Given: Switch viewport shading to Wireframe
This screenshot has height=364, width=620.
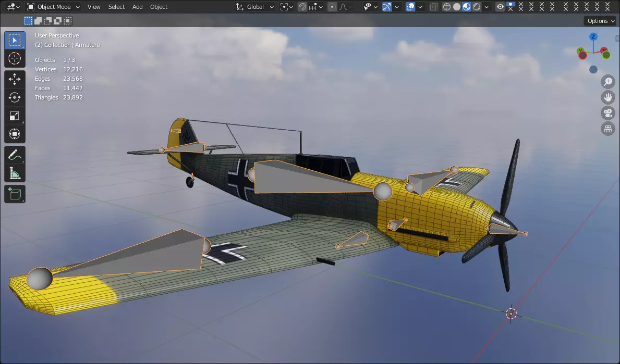Looking at the screenshot, I should point(447,7).
